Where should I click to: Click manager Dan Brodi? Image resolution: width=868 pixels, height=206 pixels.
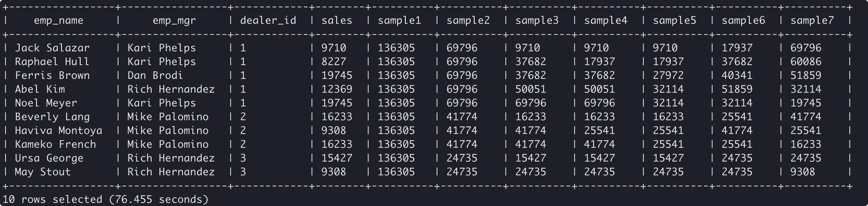(155, 75)
